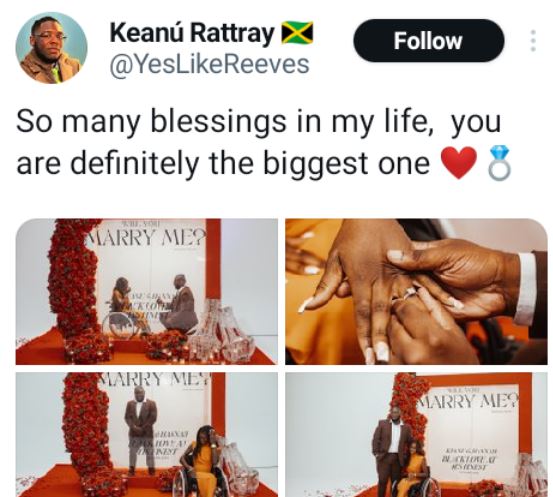Screen dimensions: 553x497
Task: Click the text 'are definitely the biggest one'
Action: click(x=223, y=163)
